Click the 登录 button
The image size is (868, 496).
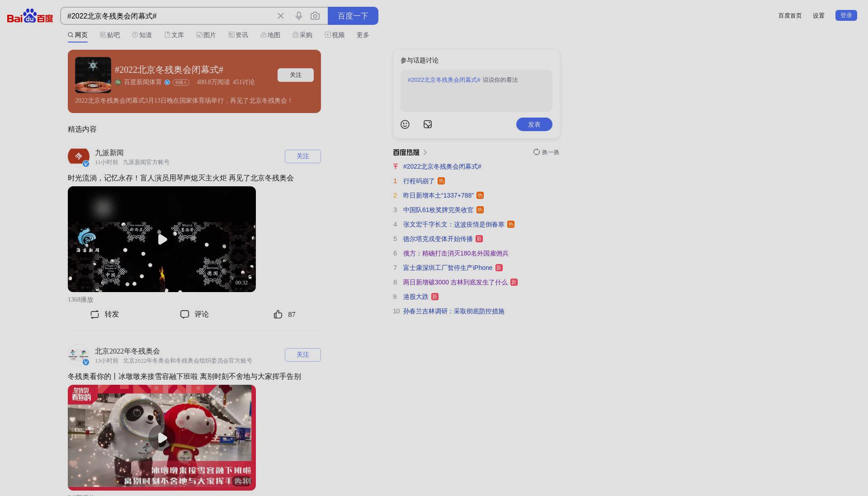[x=846, y=15]
